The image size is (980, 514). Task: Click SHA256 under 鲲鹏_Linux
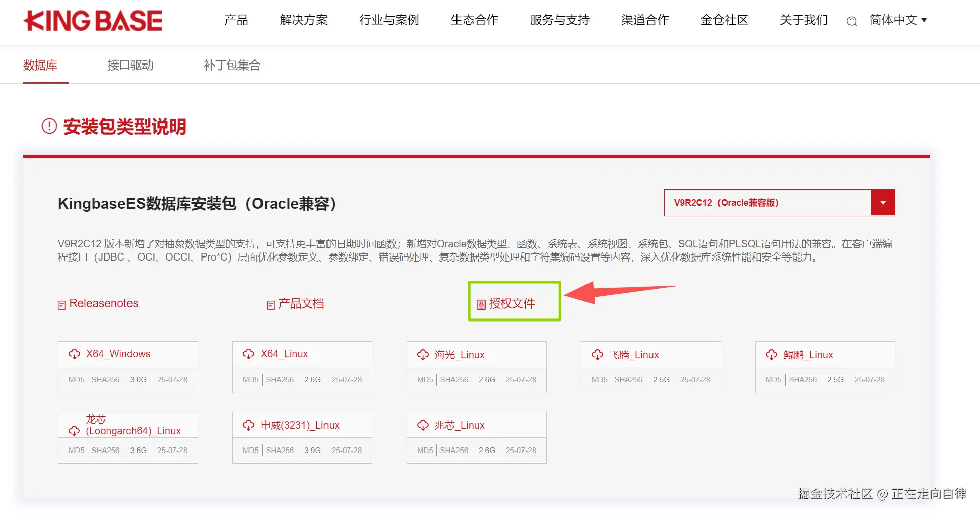tap(803, 380)
